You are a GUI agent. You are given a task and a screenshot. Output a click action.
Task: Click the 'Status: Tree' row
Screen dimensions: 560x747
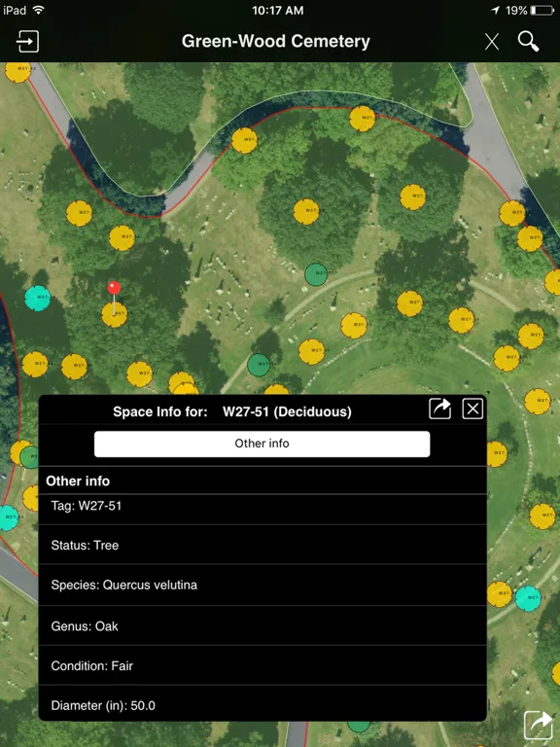[262, 545]
